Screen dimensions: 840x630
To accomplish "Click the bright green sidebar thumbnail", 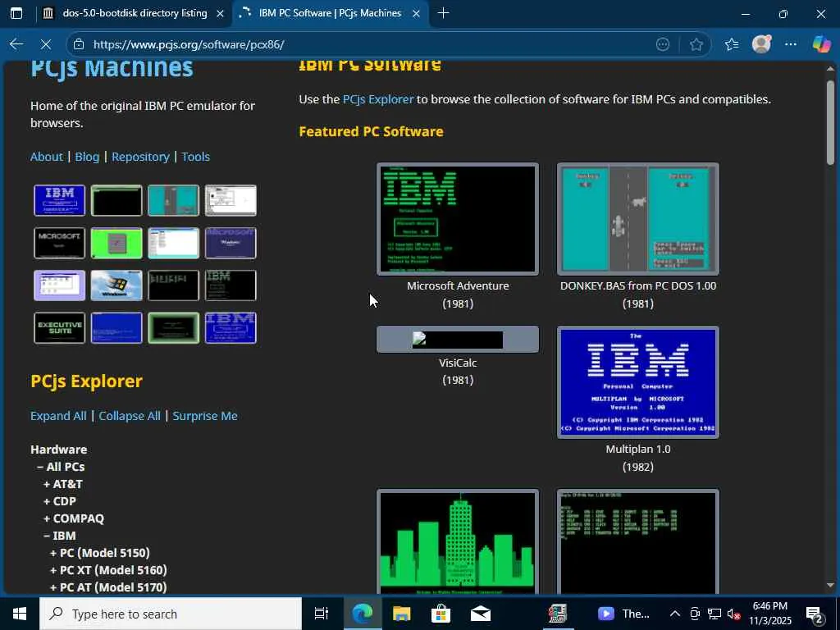I will 116,243.
